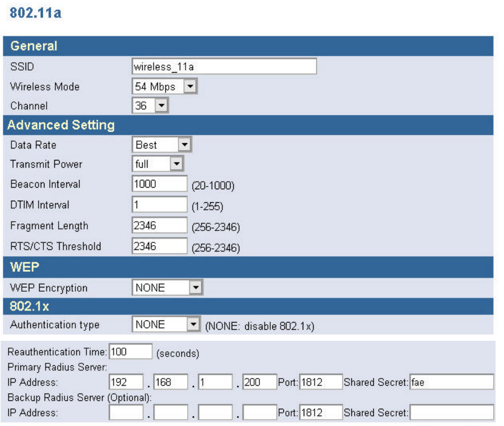Click the Backup Radius Server (Optional) label
The height and width of the screenshot is (426, 504).
[x=79, y=397]
